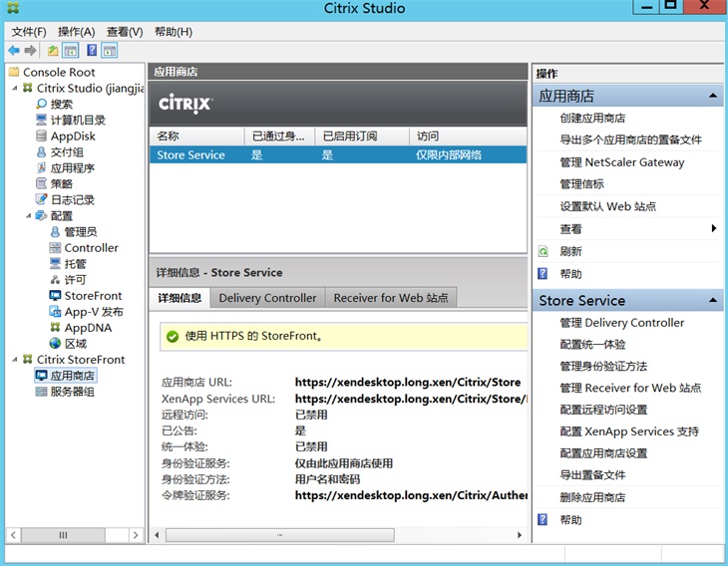Click the tree pane horizontal scrollbar thumb

pos(63,535)
